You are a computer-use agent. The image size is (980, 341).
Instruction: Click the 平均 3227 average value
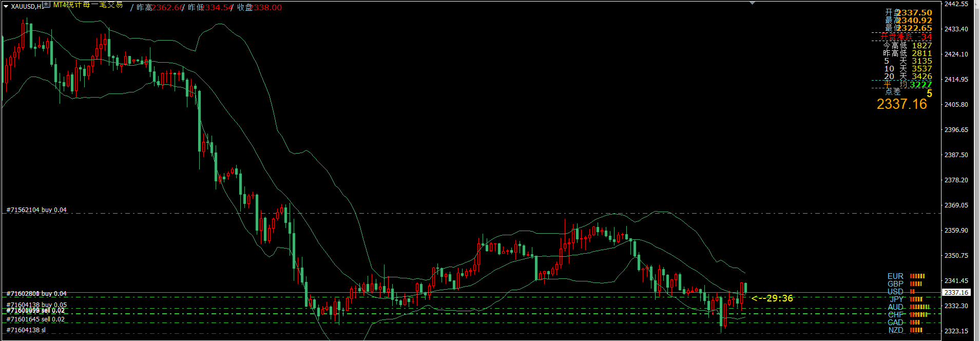[908, 84]
